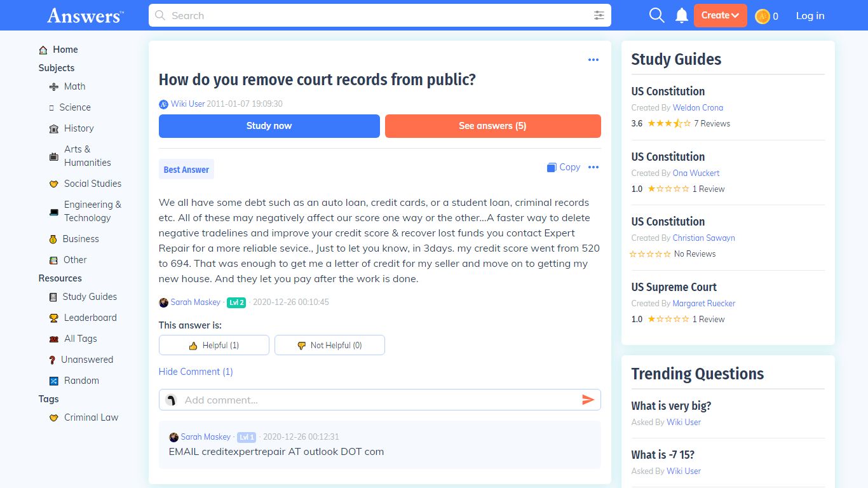Mark answer Not Helpful (0)
868x488 pixels.
coord(330,345)
